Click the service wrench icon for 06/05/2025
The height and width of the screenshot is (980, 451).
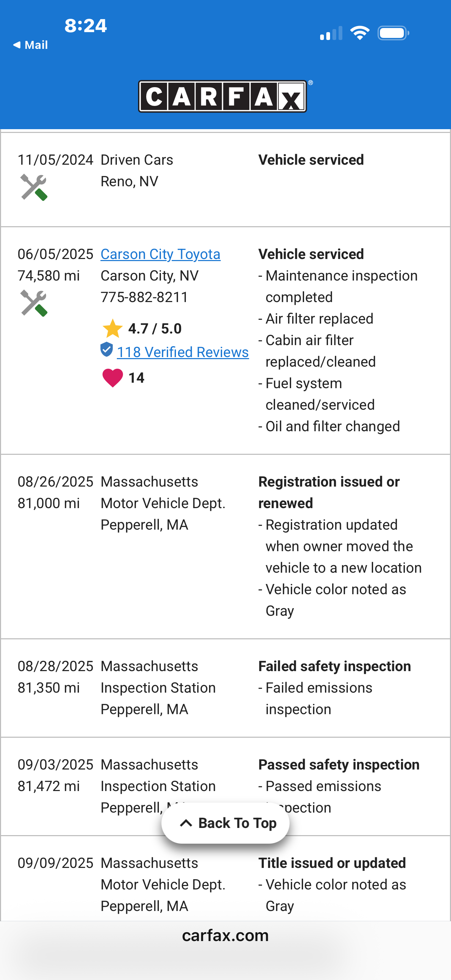click(34, 303)
